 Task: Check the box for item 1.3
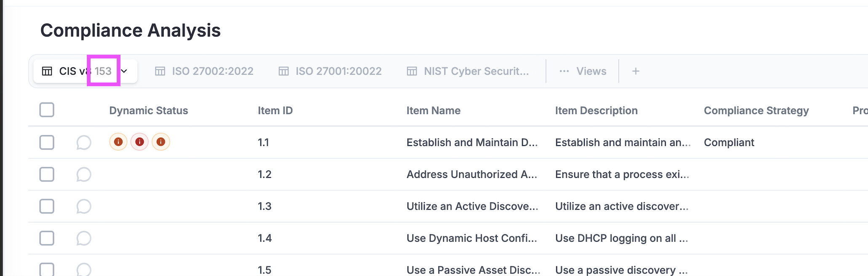point(47,206)
